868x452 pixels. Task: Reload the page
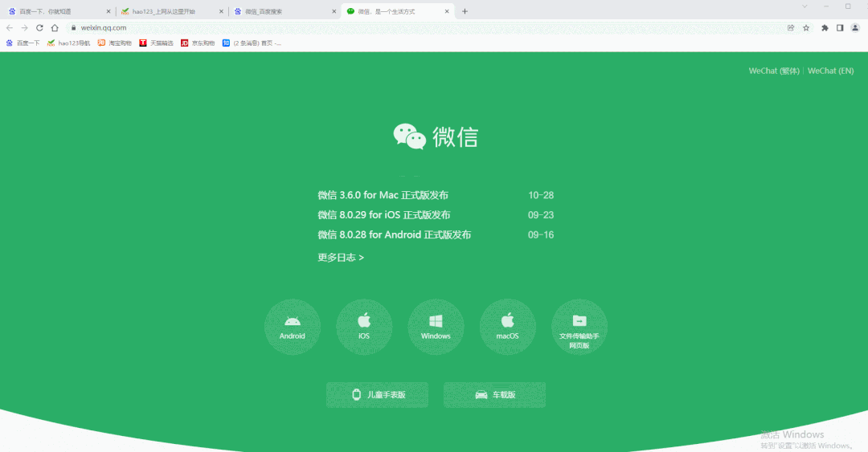[39, 27]
